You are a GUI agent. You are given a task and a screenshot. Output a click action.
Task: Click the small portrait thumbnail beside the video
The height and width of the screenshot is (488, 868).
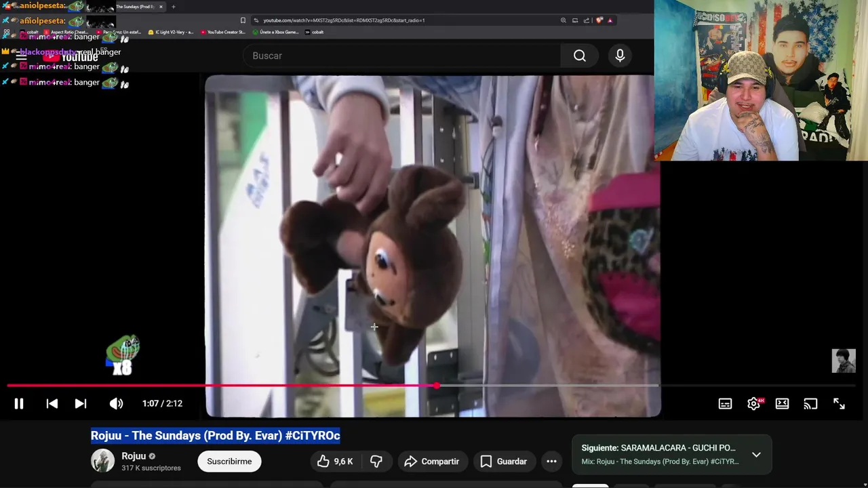coord(844,361)
